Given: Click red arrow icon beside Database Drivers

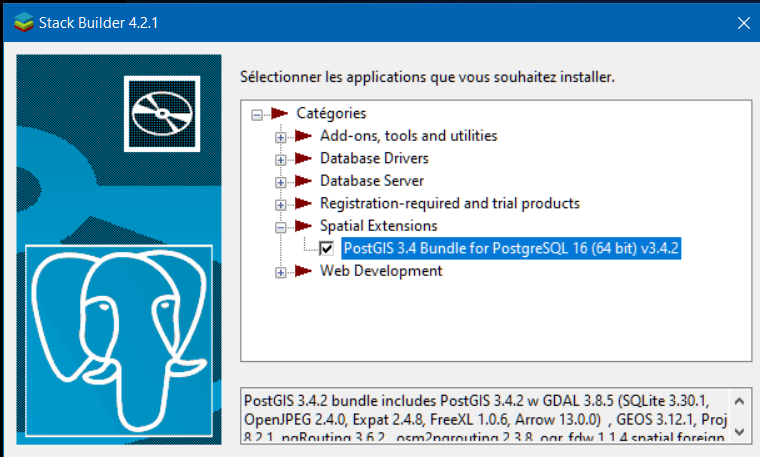Looking at the screenshot, I should pyautogui.click(x=304, y=158).
